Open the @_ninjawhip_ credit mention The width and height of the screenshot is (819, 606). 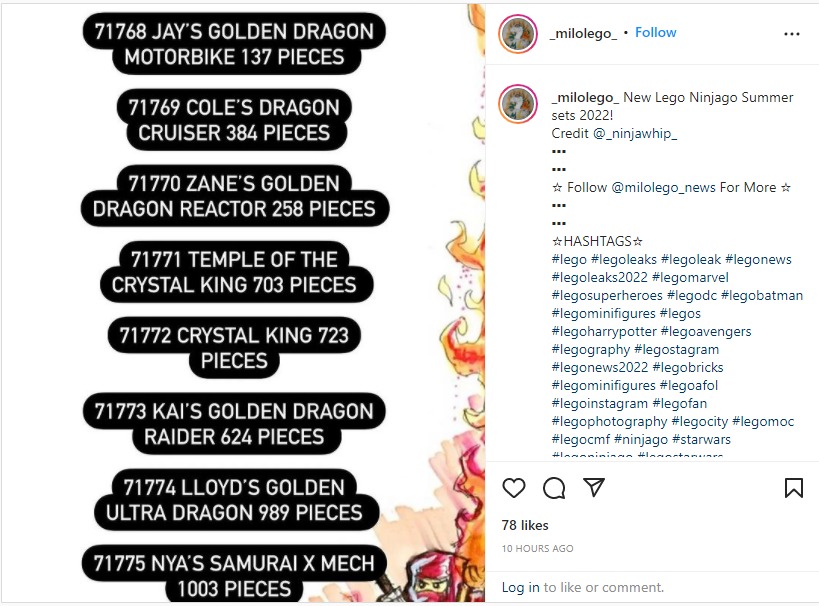(635, 134)
